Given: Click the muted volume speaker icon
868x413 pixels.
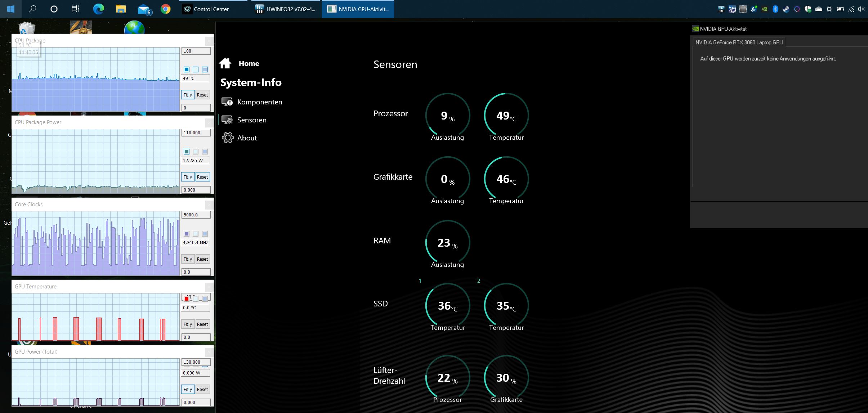Looking at the screenshot, I should (x=862, y=9).
